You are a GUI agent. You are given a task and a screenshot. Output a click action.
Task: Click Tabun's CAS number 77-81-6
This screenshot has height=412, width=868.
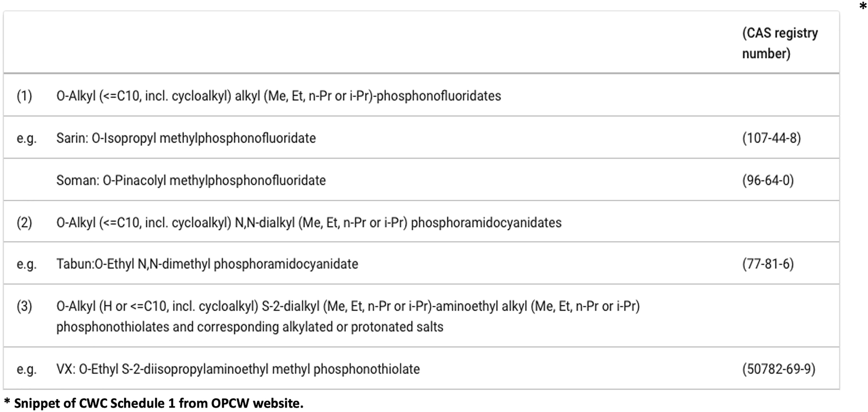(x=768, y=264)
